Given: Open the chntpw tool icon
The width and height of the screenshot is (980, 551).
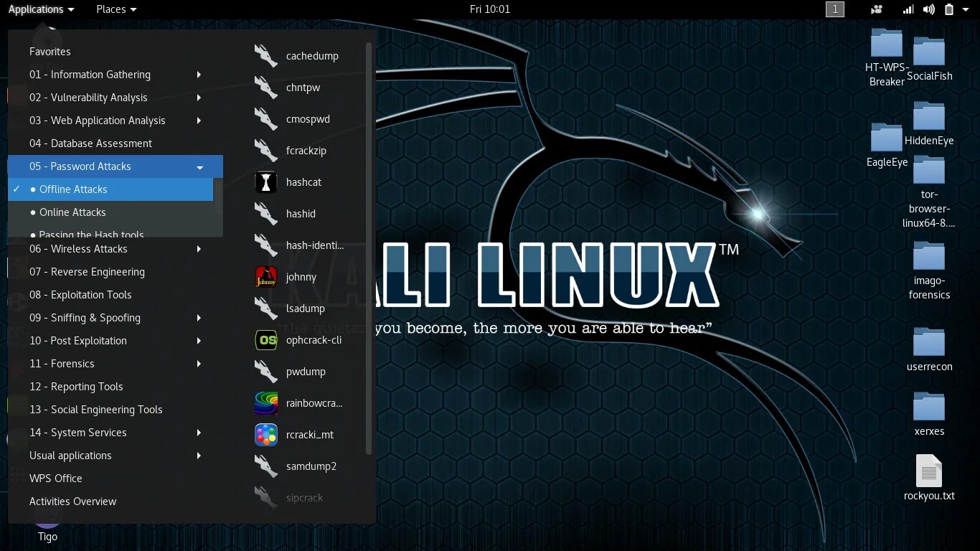Looking at the screenshot, I should pyautogui.click(x=266, y=88).
